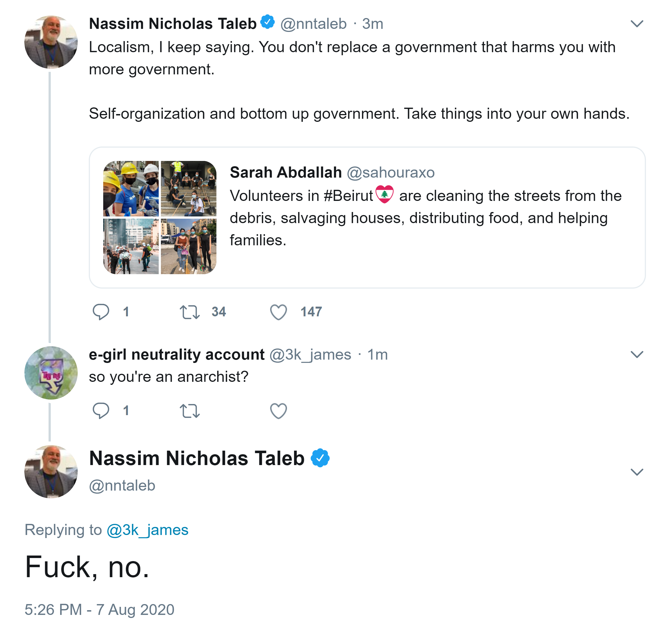Click the #Beirut hashtag in the quoted tweet
The width and height of the screenshot is (672, 631).
pyautogui.click(x=348, y=196)
